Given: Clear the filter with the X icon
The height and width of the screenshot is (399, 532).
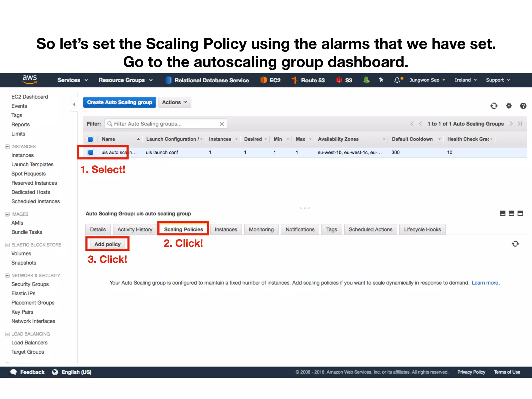Looking at the screenshot, I should point(222,124).
